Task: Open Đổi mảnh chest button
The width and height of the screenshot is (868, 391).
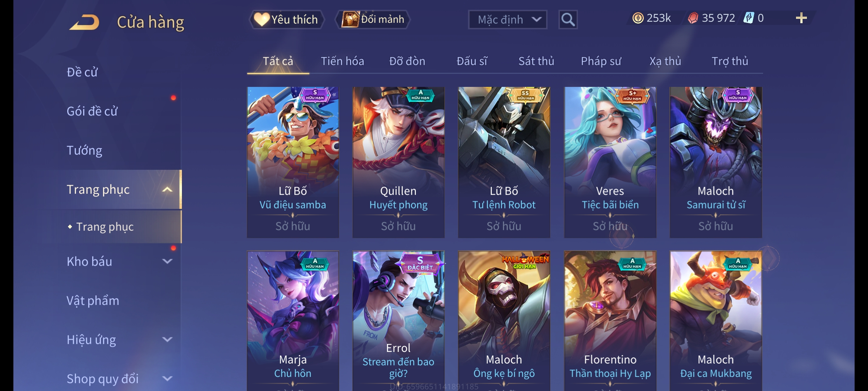Action: [x=373, y=20]
